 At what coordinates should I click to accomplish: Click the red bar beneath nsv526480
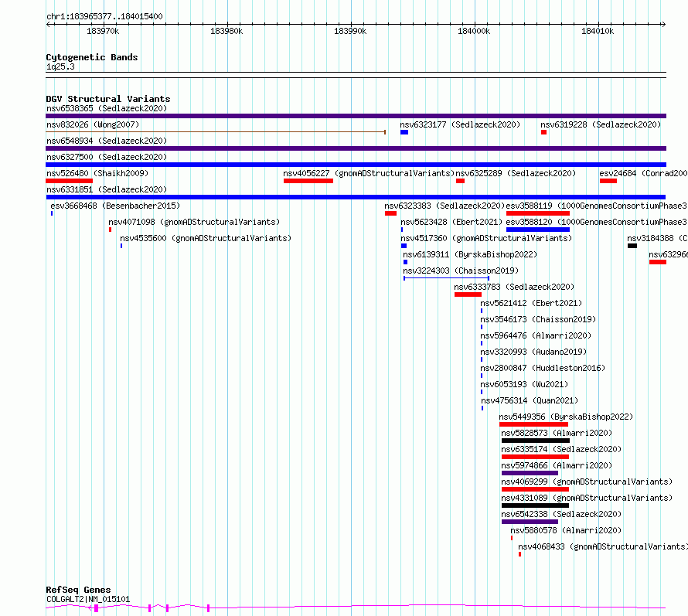[x=70, y=181]
